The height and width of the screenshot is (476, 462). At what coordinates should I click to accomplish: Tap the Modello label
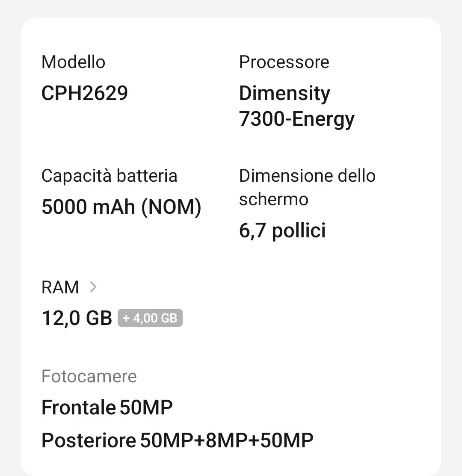[x=73, y=62]
